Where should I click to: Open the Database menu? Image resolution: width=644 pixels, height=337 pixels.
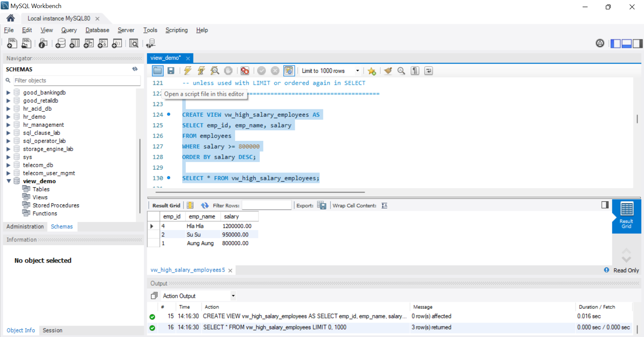(x=97, y=30)
